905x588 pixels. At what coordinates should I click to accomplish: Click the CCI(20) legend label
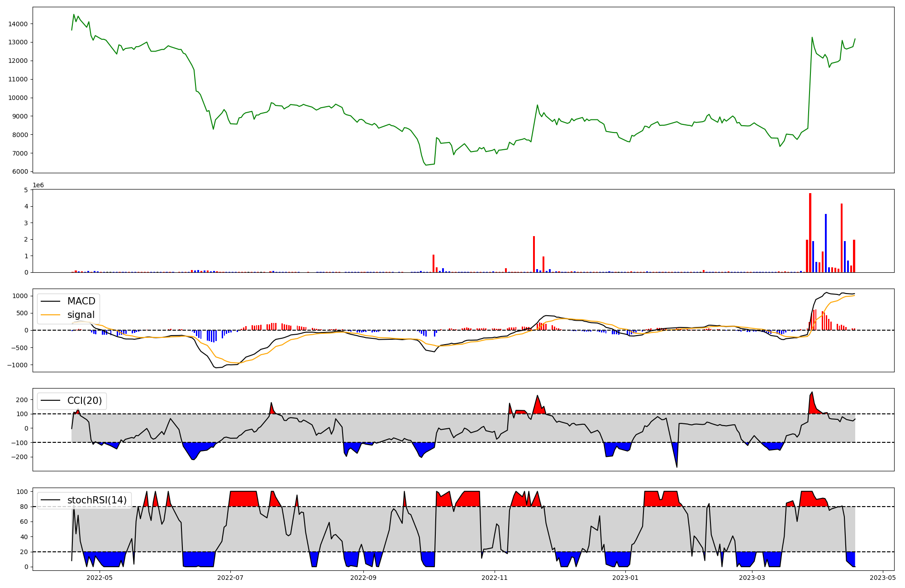click(x=85, y=401)
